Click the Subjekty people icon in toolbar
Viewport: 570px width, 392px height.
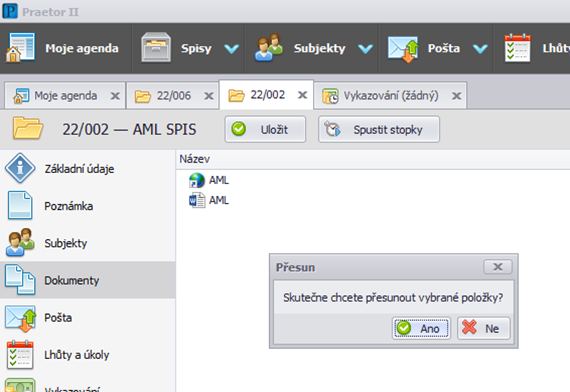(x=270, y=49)
